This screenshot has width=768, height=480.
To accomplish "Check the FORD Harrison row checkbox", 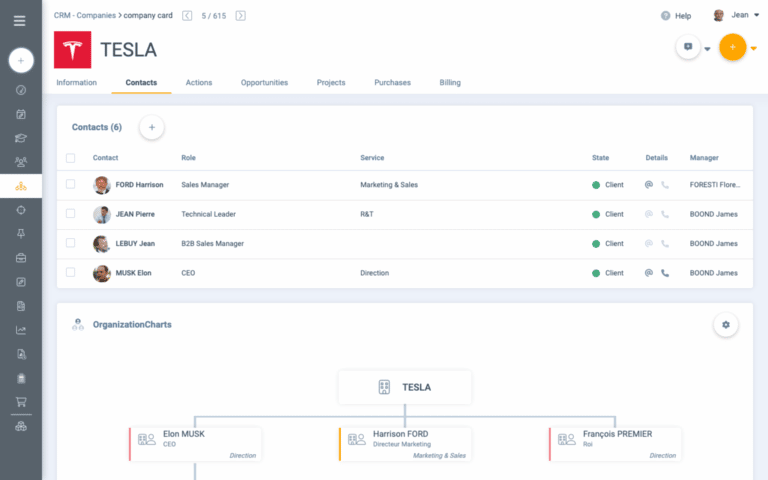I will [x=71, y=184].
